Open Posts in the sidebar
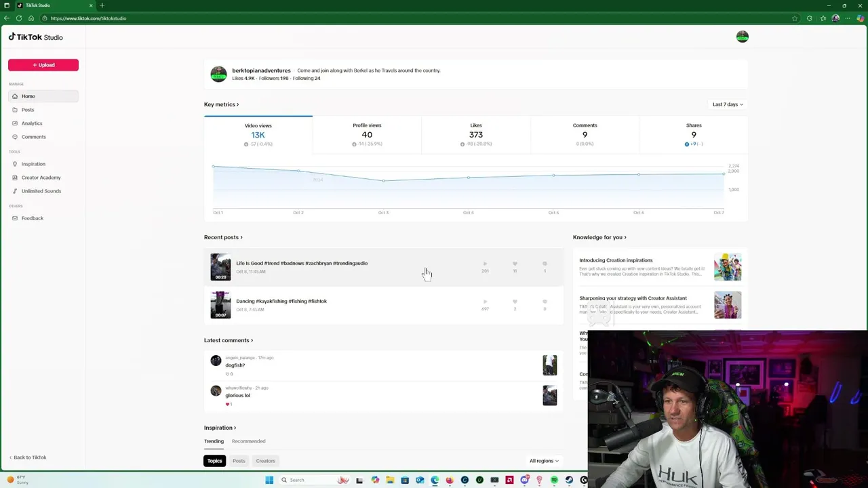Image resolution: width=868 pixels, height=488 pixels. point(43,110)
